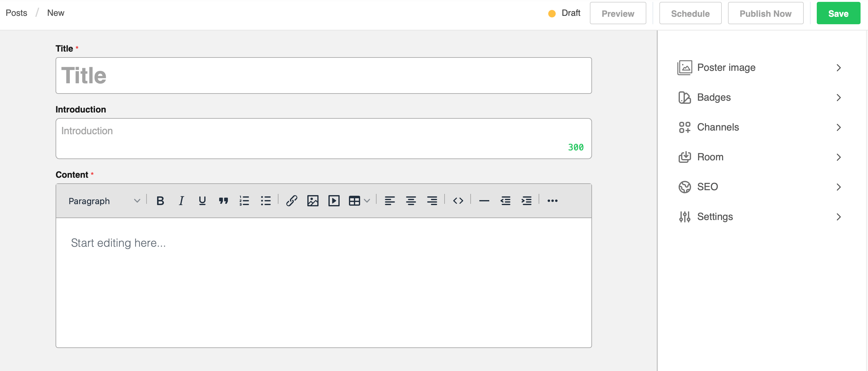Open the Paragraph style dropdown

click(x=104, y=201)
